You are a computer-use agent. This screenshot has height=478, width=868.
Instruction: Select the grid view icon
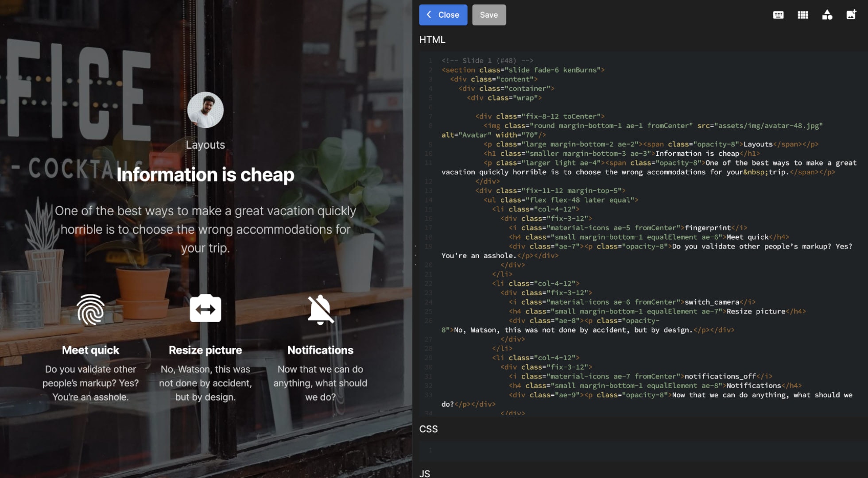point(802,14)
